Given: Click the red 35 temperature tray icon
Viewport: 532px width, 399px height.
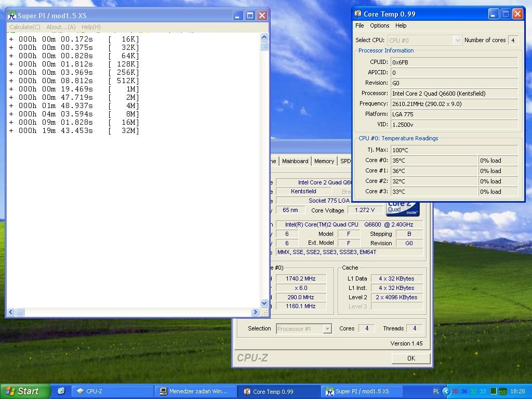Looking at the screenshot, I should [x=455, y=391].
